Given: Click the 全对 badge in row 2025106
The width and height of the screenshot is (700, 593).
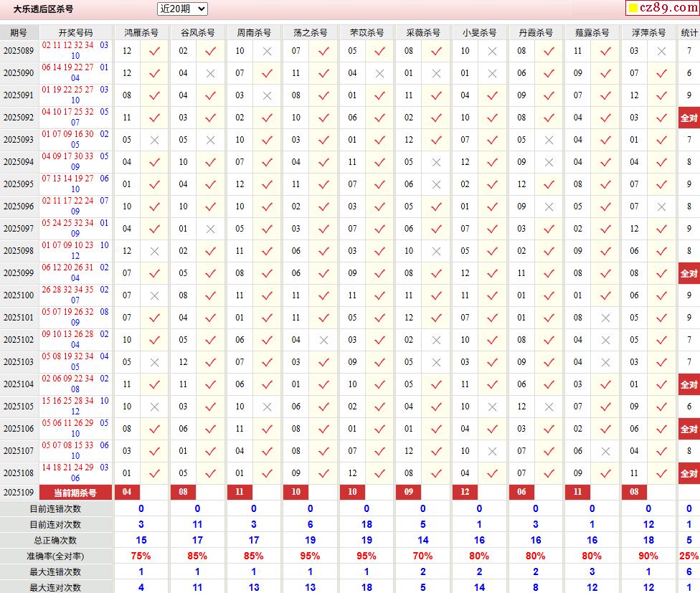Looking at the screenshot, I should pyautogui.click(x=689, y=430).
